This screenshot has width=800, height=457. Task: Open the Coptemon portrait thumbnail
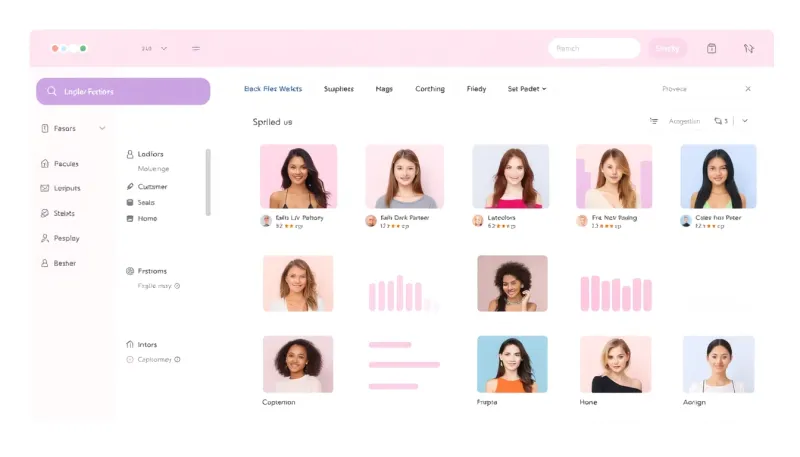point(298,364)
